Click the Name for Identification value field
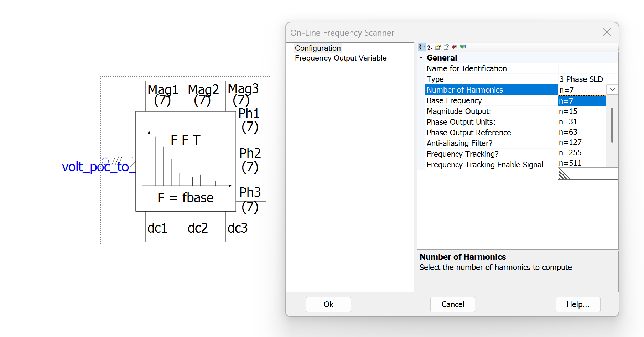The image size is (644, 337). [x=588, y=68]
